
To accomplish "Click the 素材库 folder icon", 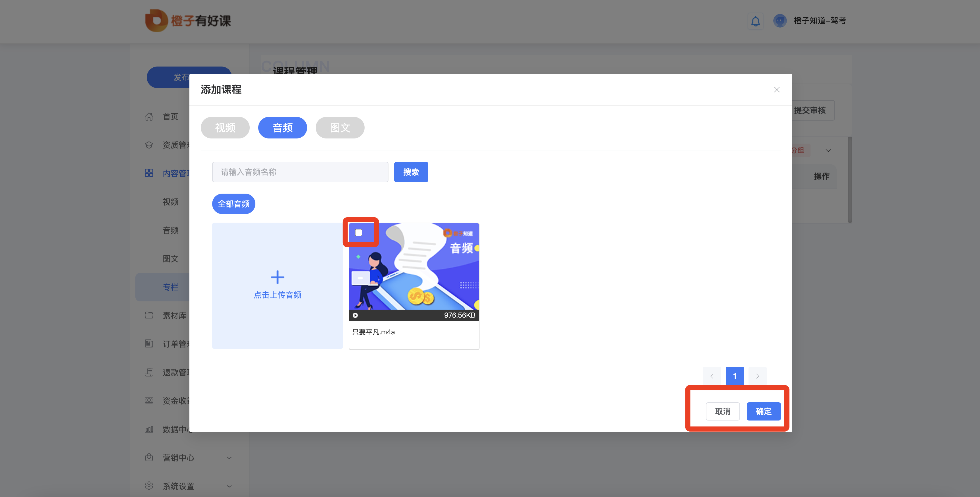I will [x=149, y=315].
